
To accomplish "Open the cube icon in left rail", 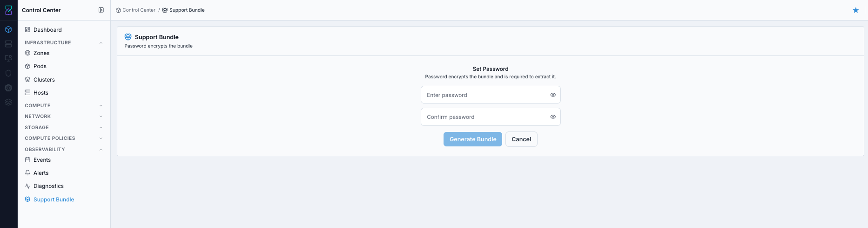I will click(x=8, y=29).
